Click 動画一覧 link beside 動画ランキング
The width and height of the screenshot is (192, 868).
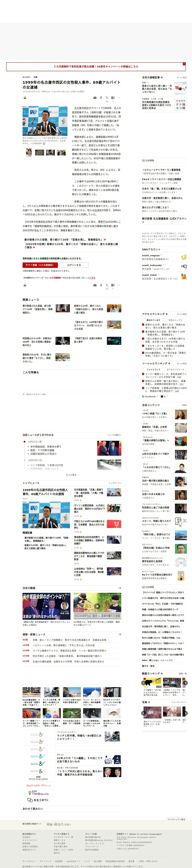click(x=183, y=674)
